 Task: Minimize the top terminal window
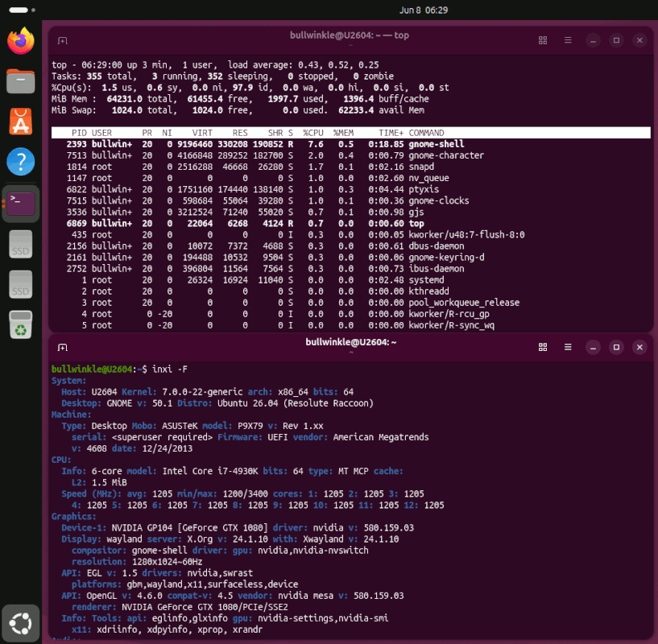[x=593, y=41]
